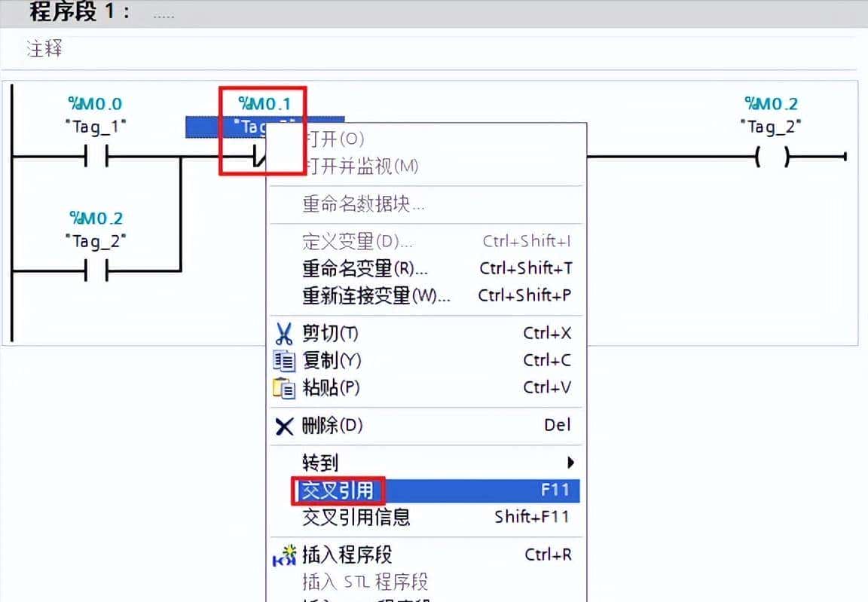
Task: Select the %M0.2 Tag_2 output coil
Action: (772, 157)
